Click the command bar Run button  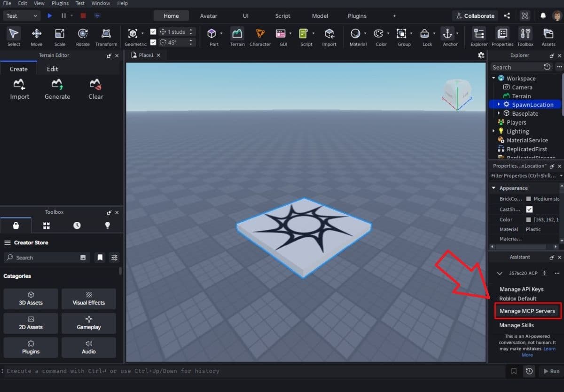tap(551, 371)
